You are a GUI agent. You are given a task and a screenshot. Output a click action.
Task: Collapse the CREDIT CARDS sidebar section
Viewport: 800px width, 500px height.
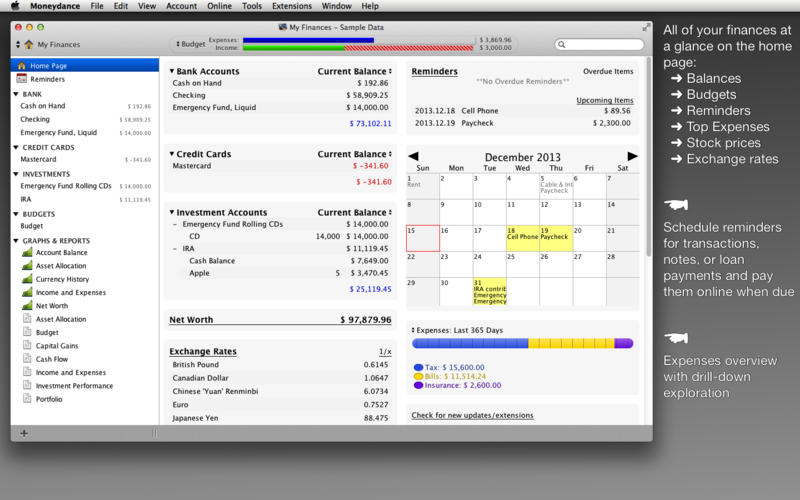tap(16, 147)
